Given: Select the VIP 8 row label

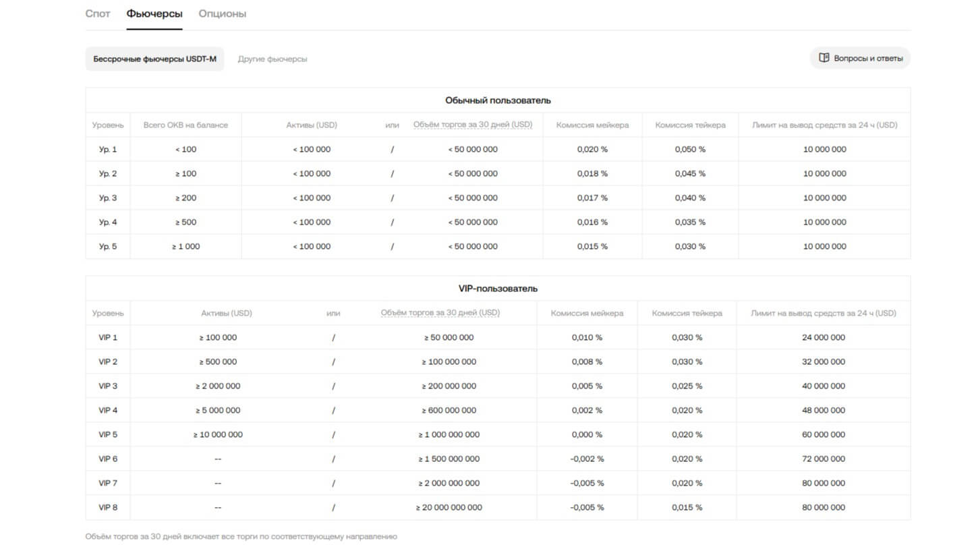Looking at the screenshot, I should [x=108, y=507].
